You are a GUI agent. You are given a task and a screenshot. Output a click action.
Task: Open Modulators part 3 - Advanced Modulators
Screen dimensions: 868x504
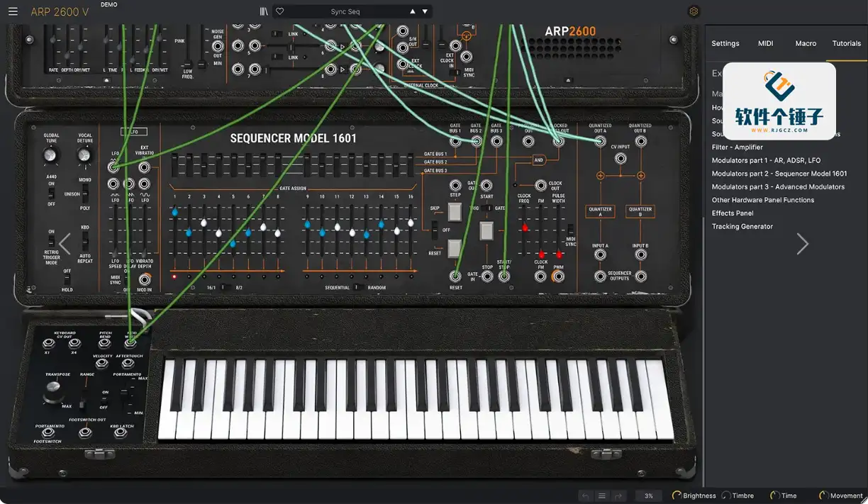tap(778, 187)
